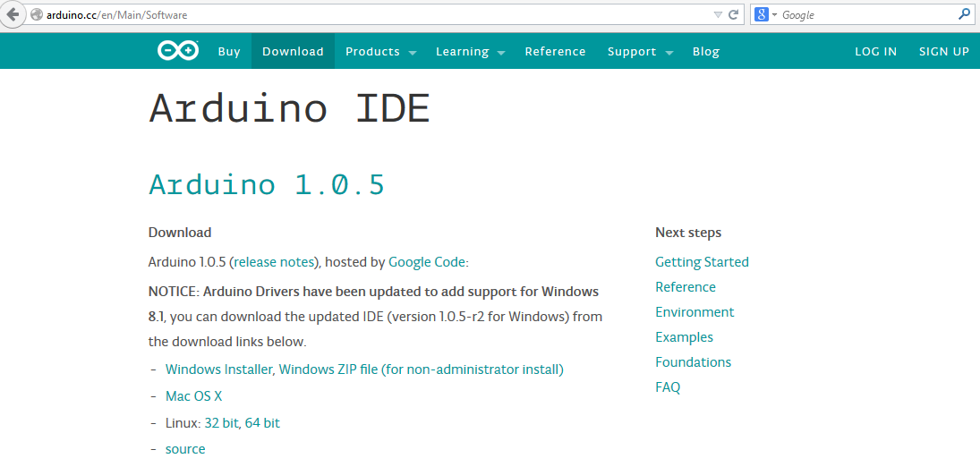
Task: Open the search engine selector dropdown arrow
Action: [x=774, y=14]
